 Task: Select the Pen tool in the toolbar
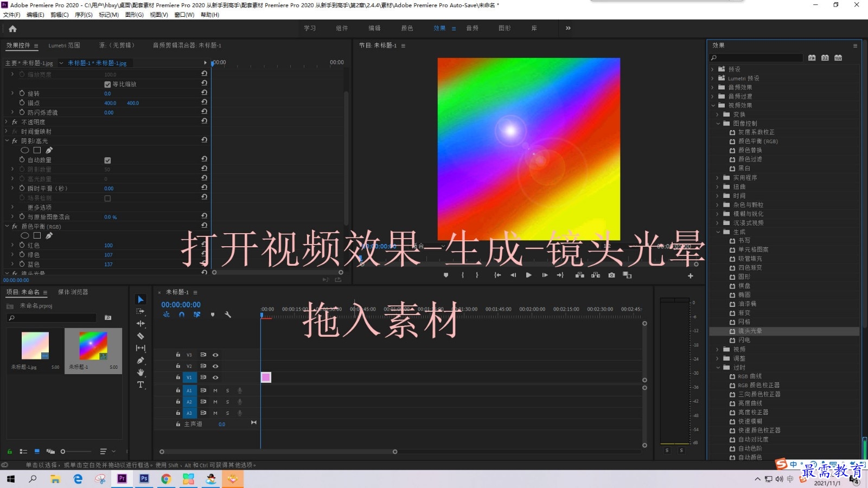coord(141,361)
